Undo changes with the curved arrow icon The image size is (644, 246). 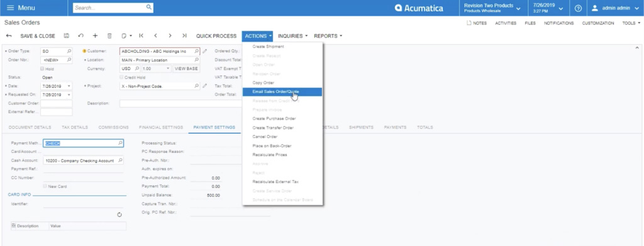(81, 36)
